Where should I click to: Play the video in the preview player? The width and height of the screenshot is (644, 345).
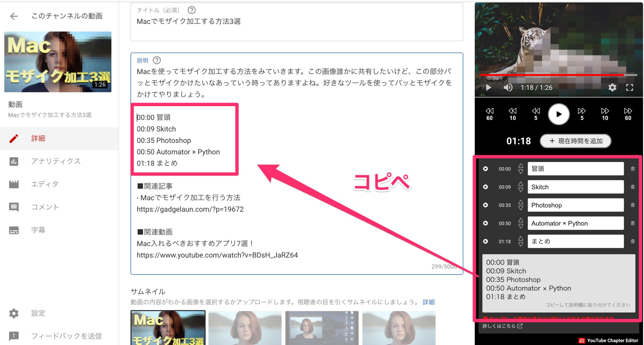(489, 88)
